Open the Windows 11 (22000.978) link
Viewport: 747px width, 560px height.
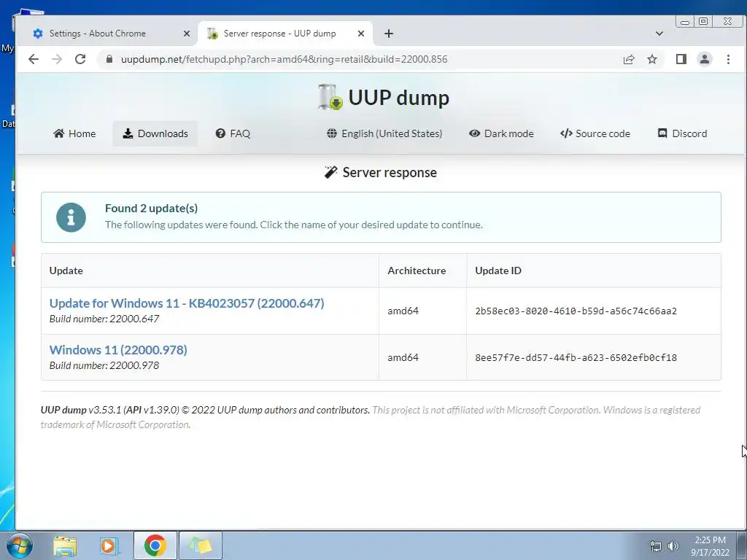(x=118, y=349)
